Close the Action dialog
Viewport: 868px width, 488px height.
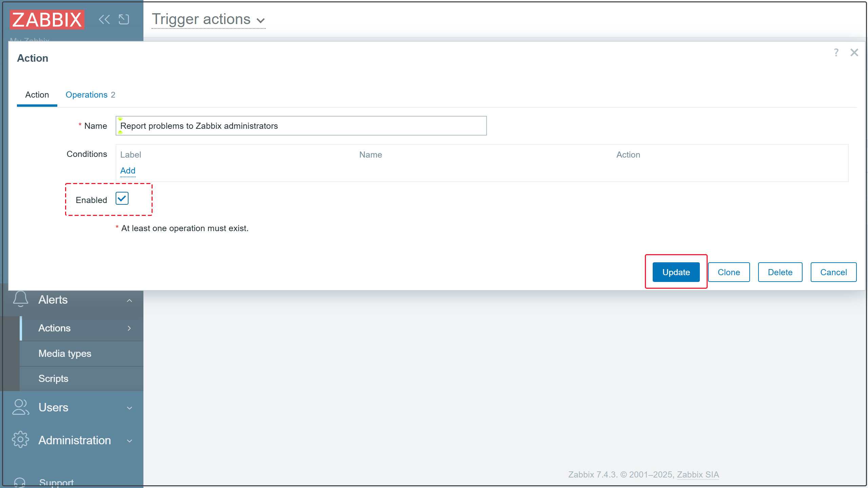[854, 53]
